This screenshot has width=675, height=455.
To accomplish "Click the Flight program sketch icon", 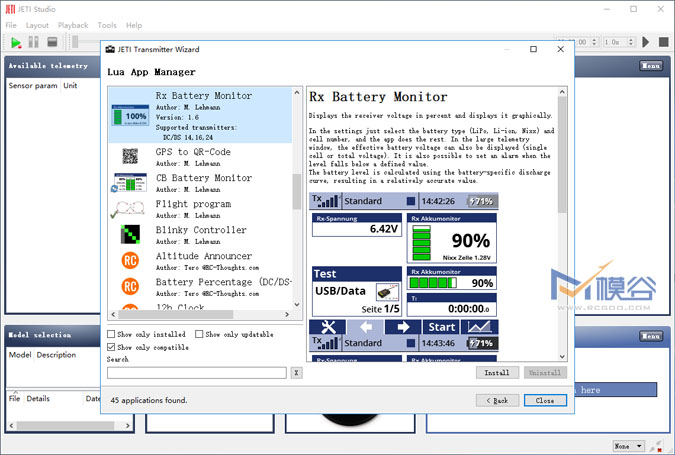I will 128,209.
